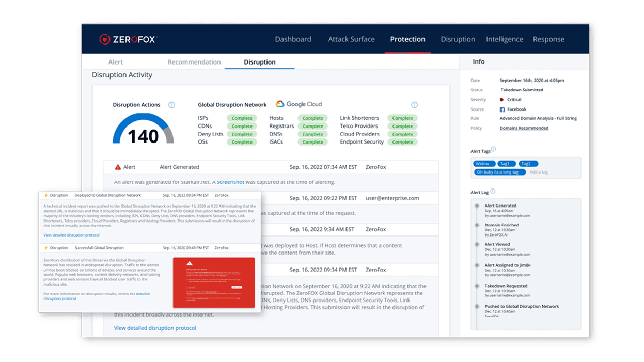This screenshot has height=362, width=644.
Task: Click the Disruption Actions info icon
Action: (x=171, y=105)
